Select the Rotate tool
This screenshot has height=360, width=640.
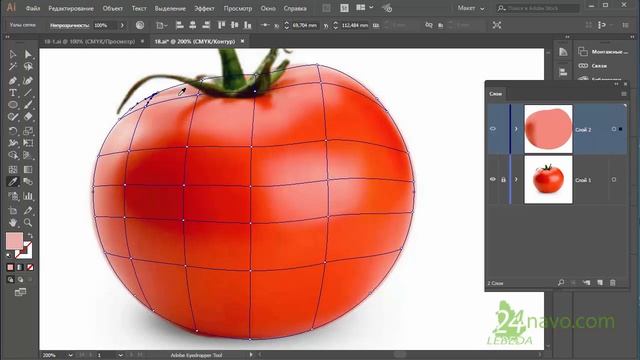(x=13, y=131)
